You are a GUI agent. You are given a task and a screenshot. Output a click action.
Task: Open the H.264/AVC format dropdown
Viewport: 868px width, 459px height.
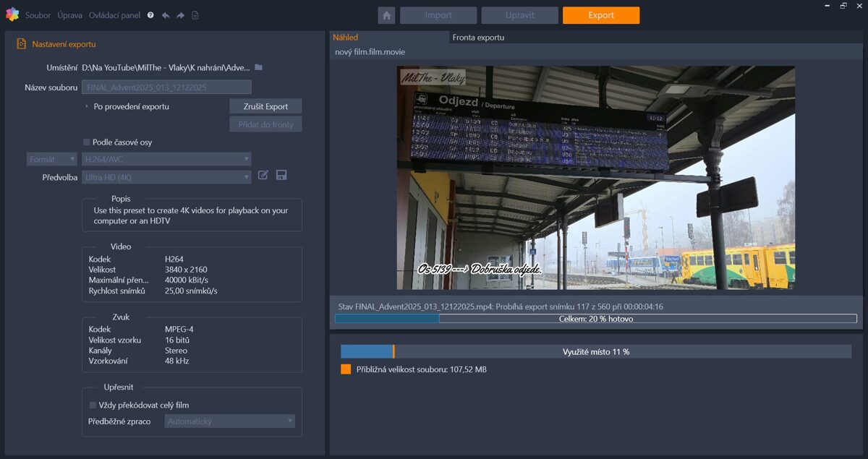coord(166,159)
